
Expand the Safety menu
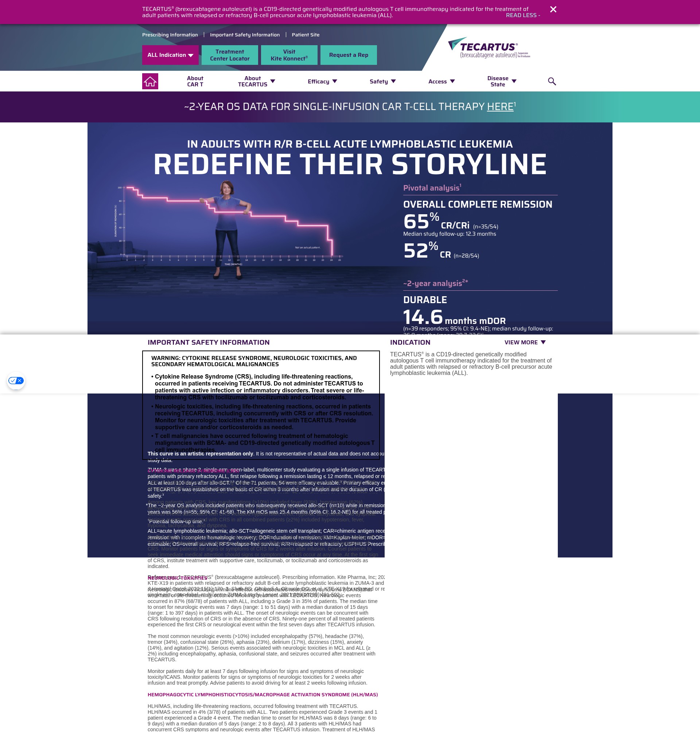[382, 81]
